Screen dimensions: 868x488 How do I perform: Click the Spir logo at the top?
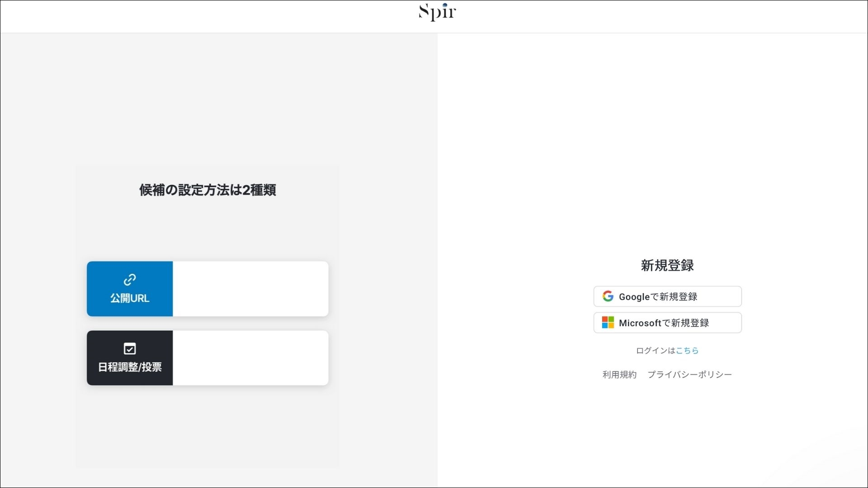pyautogui.click(x=436, y=12)
